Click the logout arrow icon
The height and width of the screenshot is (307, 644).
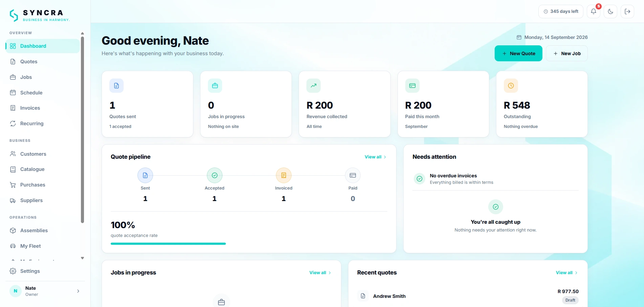(x=627, y=12)
